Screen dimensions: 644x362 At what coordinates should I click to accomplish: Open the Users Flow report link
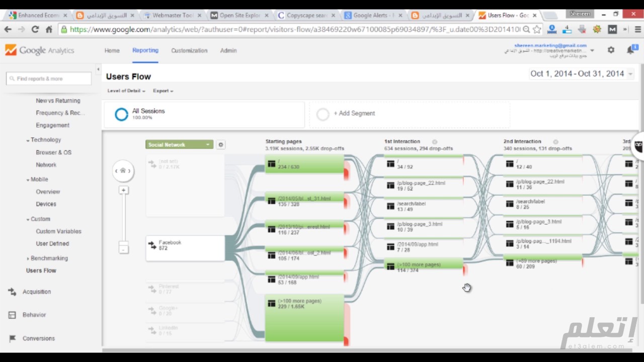tap(41, 270)
